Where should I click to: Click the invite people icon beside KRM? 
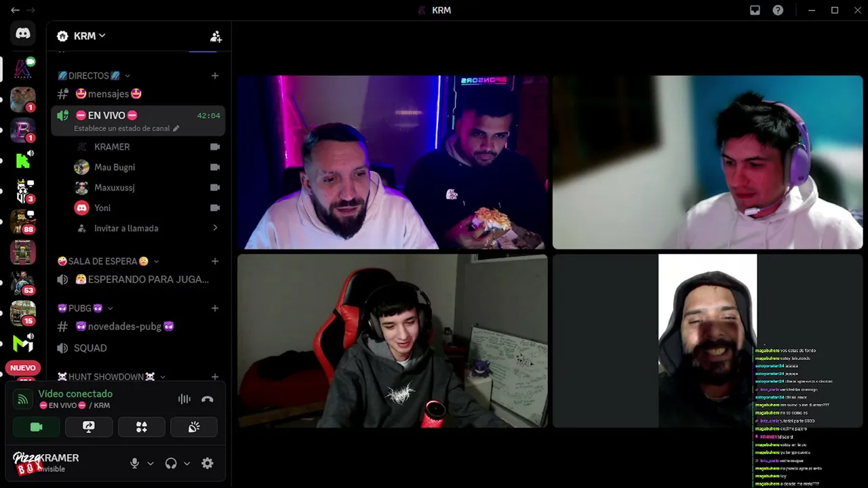pyautogui.click(x=216, y=37)
